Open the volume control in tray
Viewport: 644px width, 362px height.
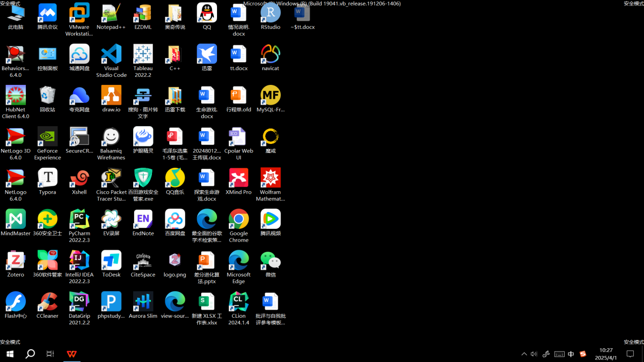tap(534, 354)
